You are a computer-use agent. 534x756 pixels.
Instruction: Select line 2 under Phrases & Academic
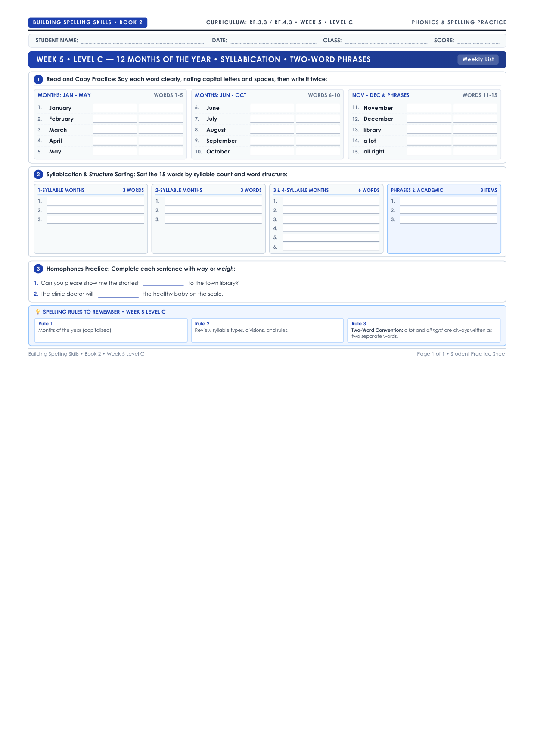tap(449, 210)
